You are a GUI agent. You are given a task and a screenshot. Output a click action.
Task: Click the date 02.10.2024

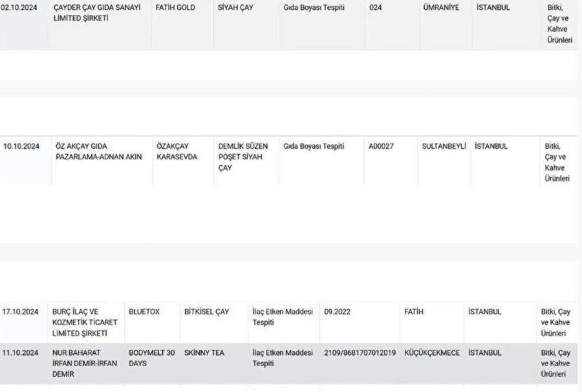(x=19, y=7)
